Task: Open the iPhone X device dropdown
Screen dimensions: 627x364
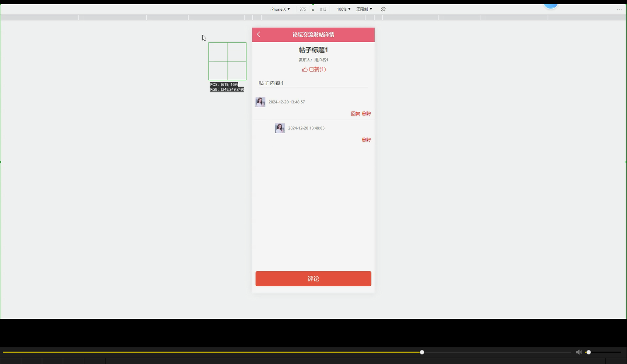Action: coord(280,9)
